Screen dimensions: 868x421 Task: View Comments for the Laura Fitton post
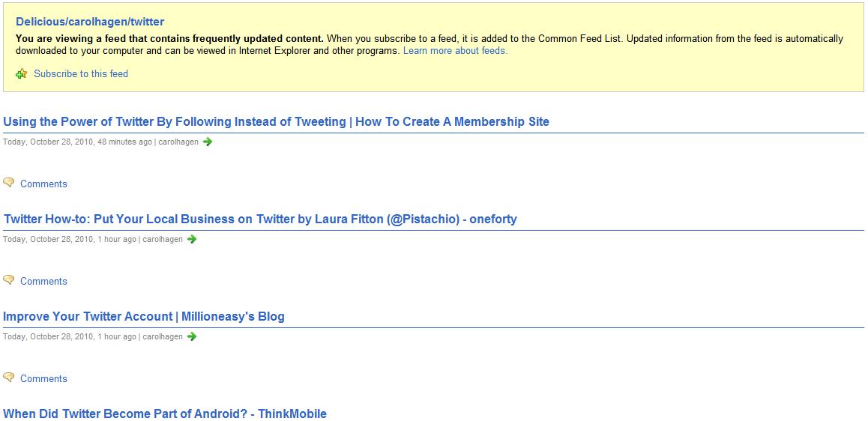click(43, 282)
